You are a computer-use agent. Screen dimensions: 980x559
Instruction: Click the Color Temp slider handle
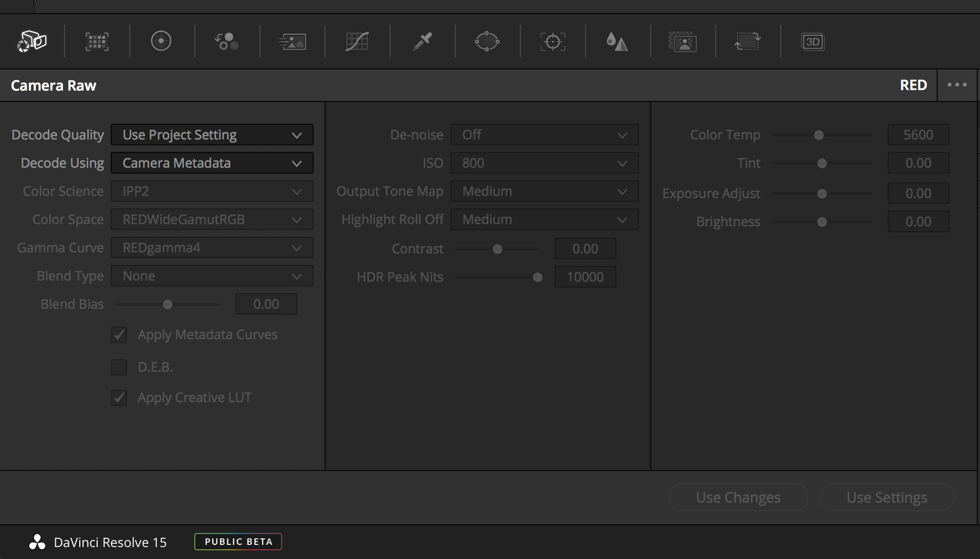coord(819,135)
